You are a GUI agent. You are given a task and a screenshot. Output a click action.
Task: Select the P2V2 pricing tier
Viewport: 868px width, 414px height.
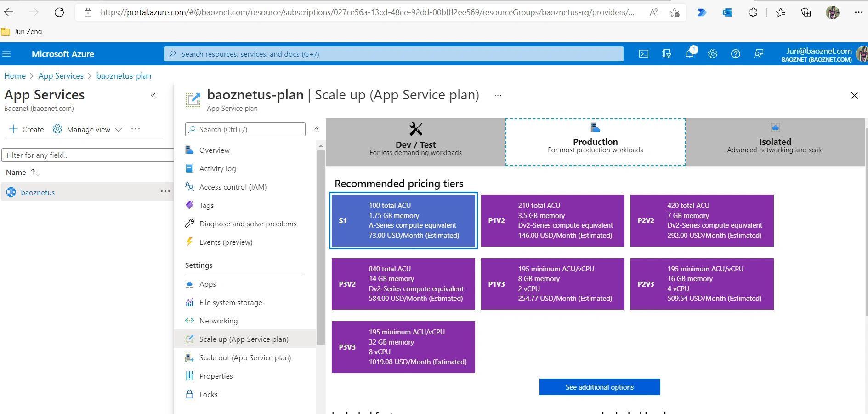click(702, 220)
